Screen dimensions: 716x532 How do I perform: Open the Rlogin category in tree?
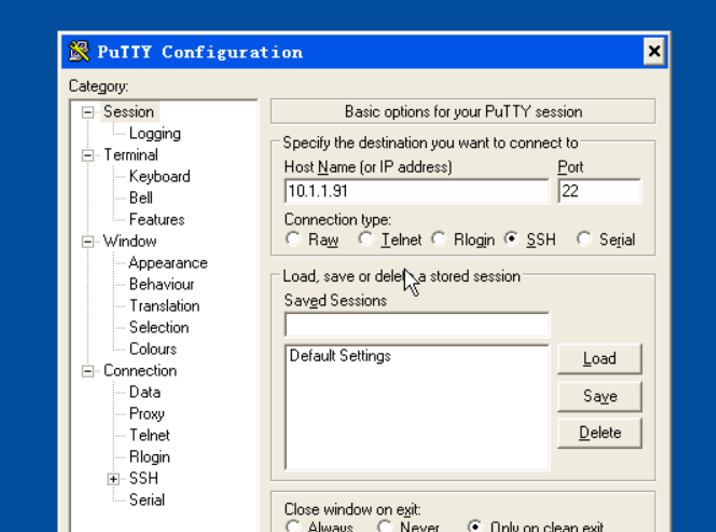tap(149, 457)
